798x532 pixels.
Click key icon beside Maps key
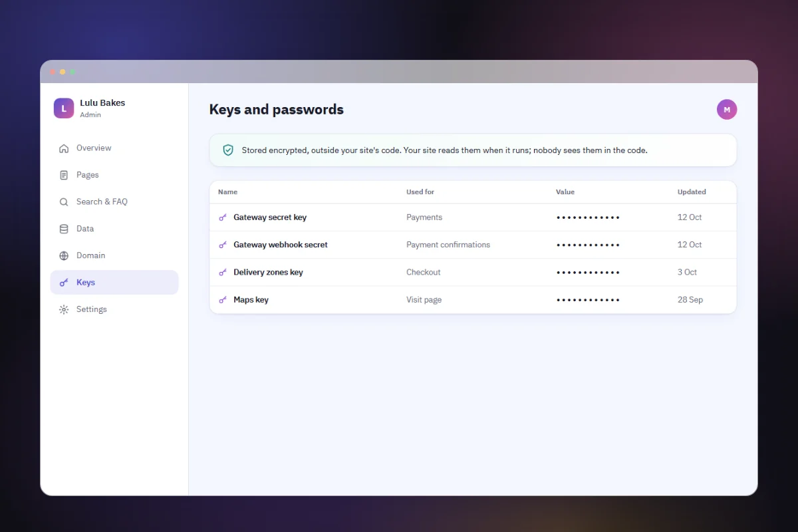pyautogui.click(x=223, y=300)
